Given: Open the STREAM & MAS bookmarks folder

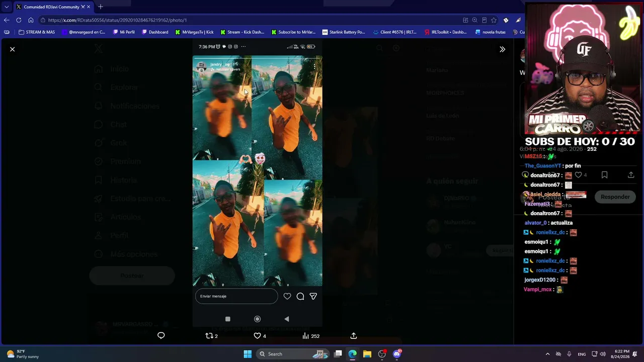Looking at the screenshot, I should click(x=37, y=32).
